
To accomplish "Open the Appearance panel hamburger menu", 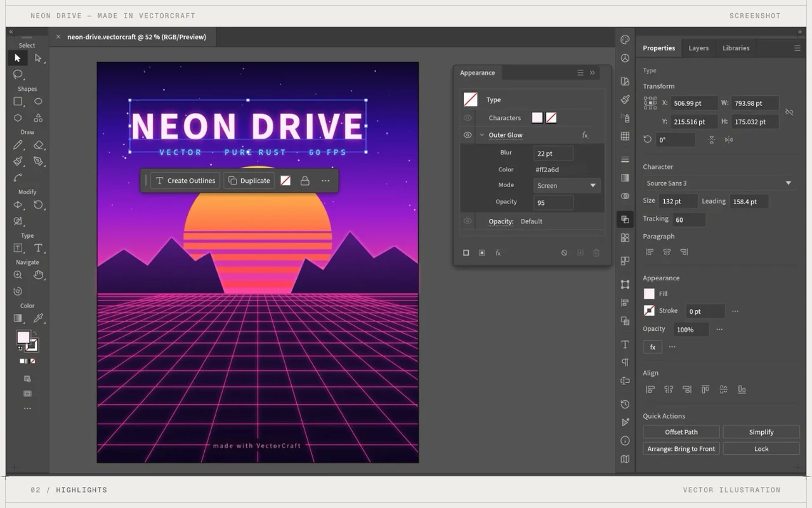I will (580, 73).
